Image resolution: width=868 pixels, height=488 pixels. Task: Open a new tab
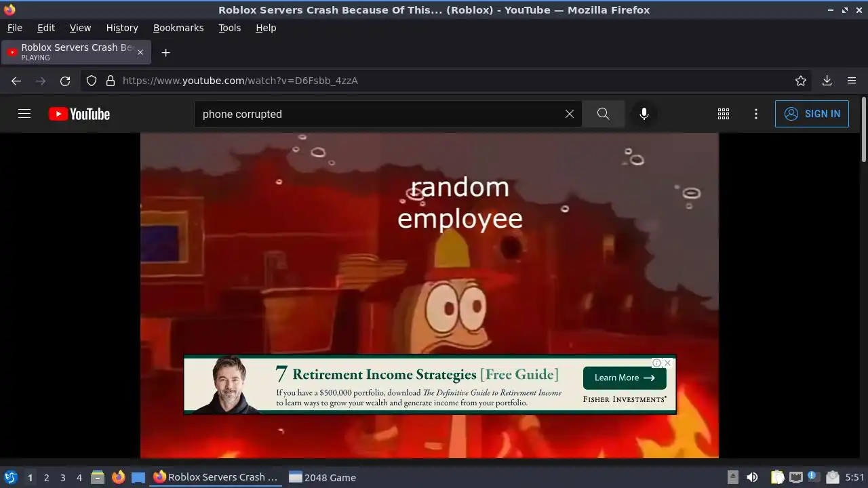165,52
